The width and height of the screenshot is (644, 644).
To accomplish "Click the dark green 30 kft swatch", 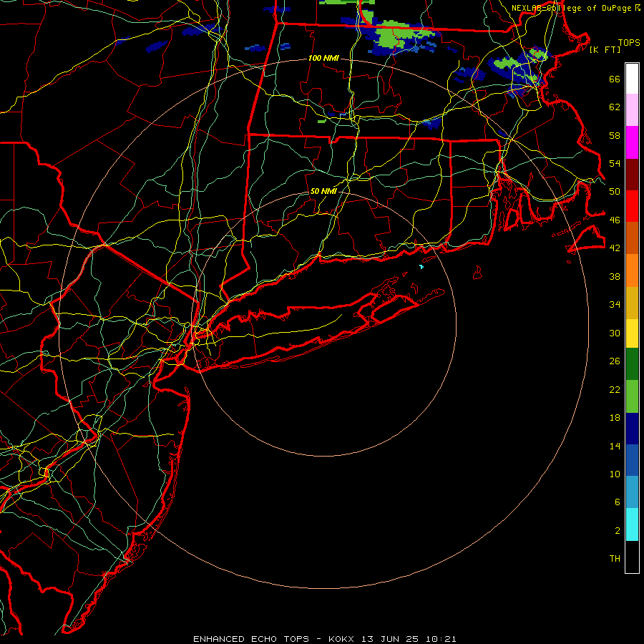I will point(632,364).
